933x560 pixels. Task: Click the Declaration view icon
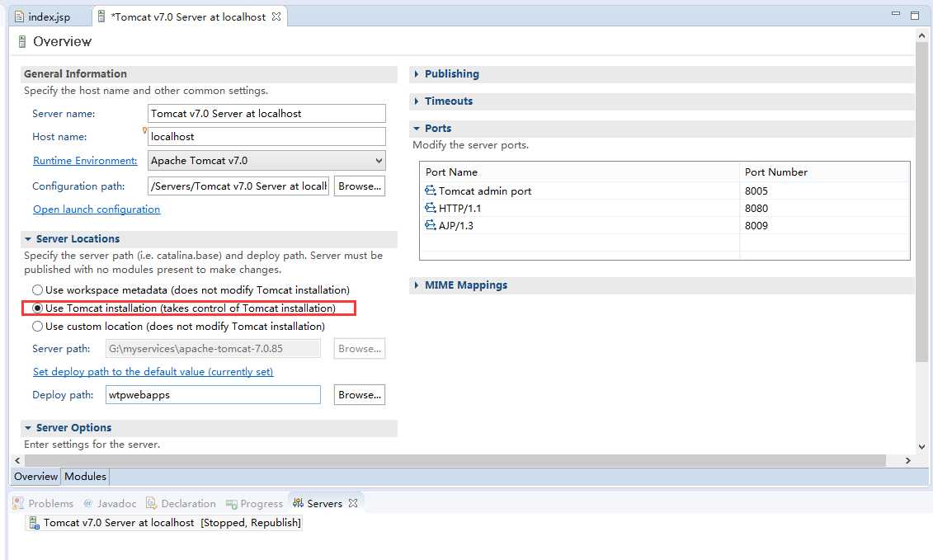(x=151, y=503)
